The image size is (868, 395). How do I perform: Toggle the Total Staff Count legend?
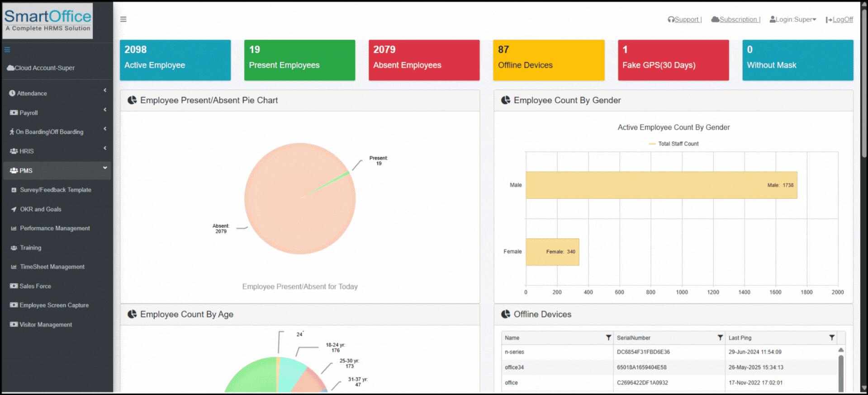pyautogui.click(x=674, y=144)
